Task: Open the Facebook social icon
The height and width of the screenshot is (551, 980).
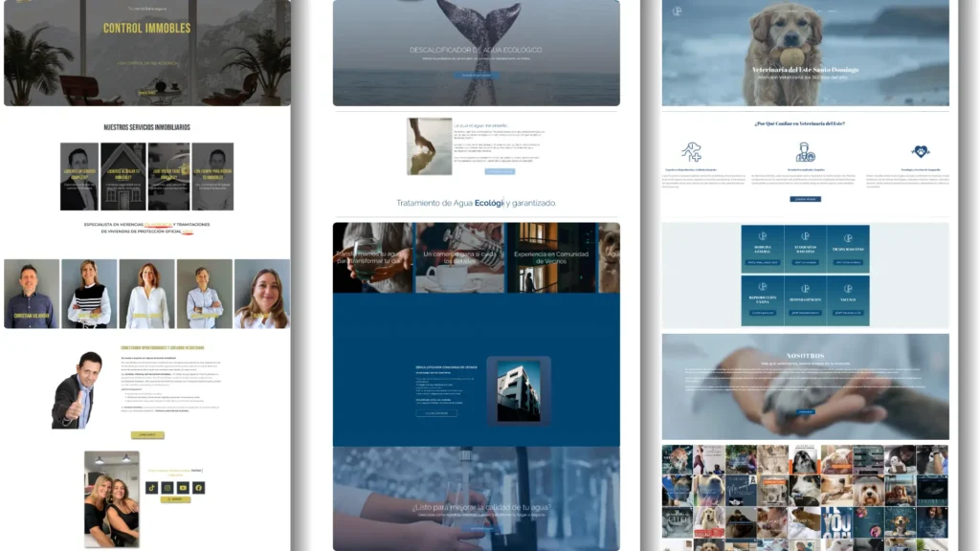Action: 198,488
